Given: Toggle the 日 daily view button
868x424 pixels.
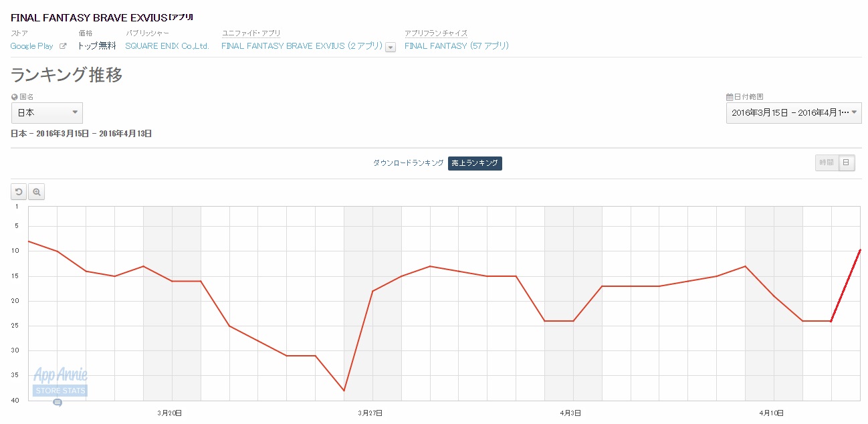Looking at the screenshot, I should [847, 163].
